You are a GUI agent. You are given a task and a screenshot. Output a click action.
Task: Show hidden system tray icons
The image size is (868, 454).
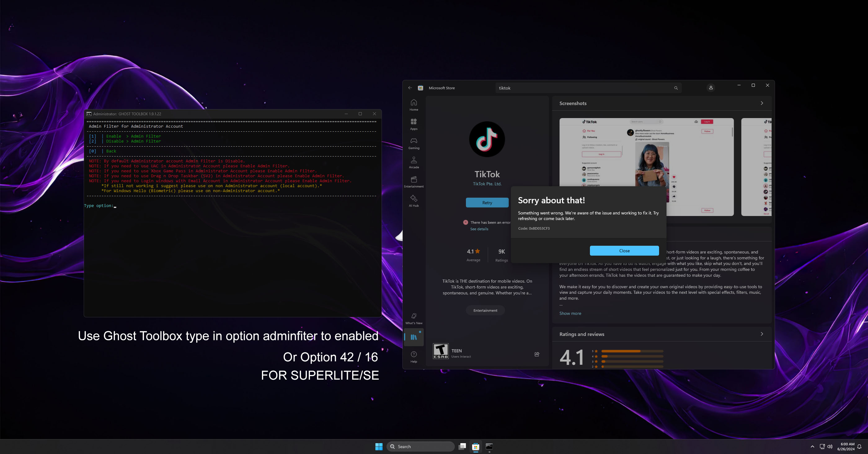pos(813,447)
